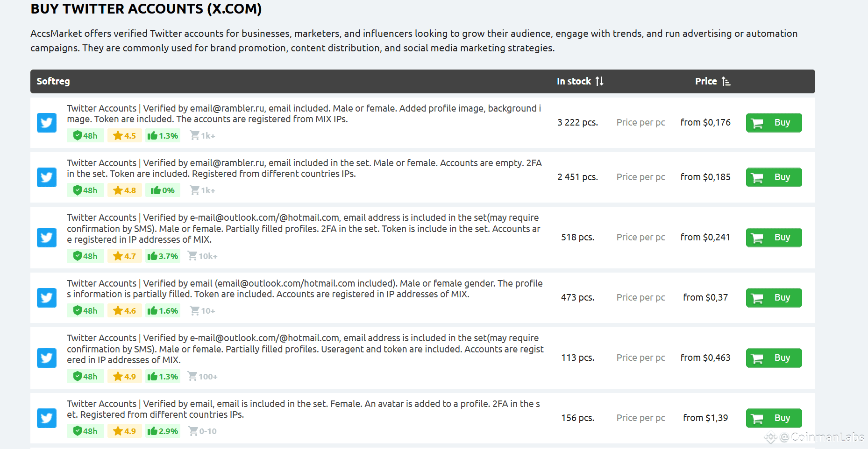Sort listings by Price ascending icon
Viewport: 868px width, 449px height.
click(726, 81)
